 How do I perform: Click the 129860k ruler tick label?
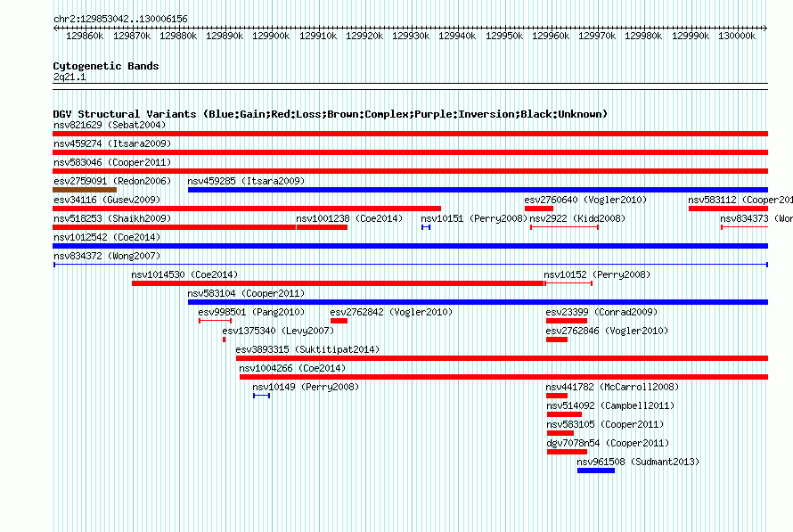tap(85, 36)
